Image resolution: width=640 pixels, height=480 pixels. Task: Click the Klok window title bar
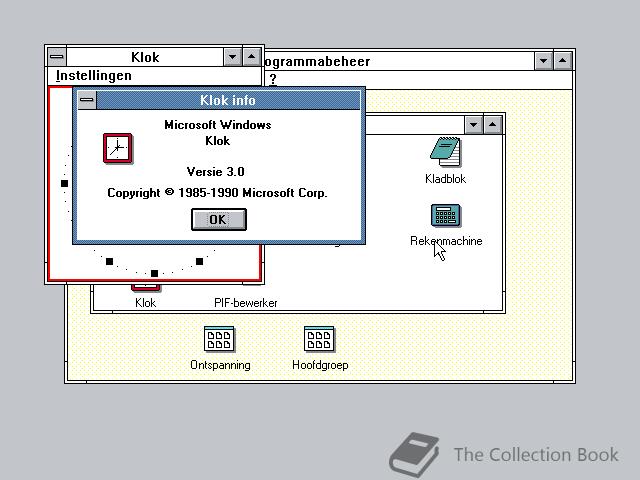145,57
